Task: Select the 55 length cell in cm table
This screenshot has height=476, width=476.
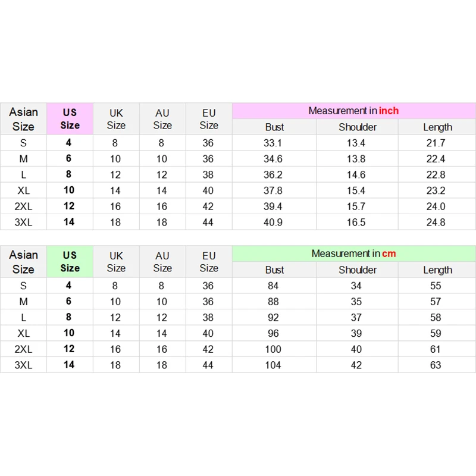Action: (436, 286)
